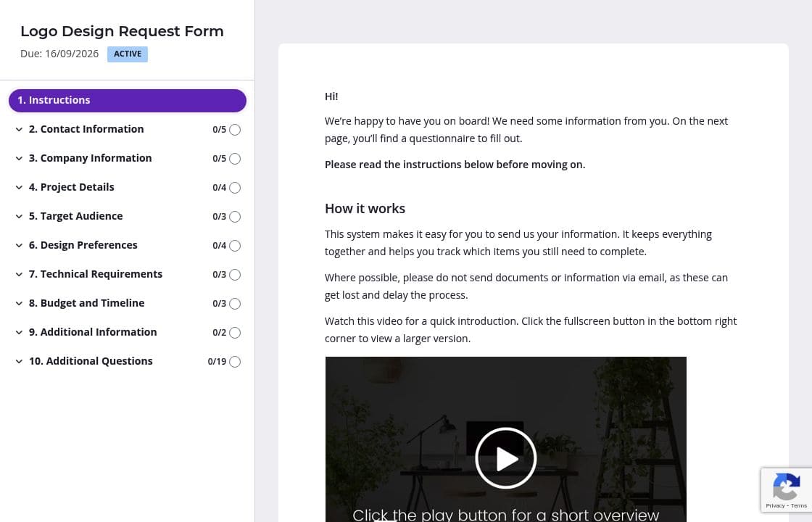Expand the Target Audience chevron
Image resolution: width=812 pixels, height=522 pixels.
coord(19,217)
